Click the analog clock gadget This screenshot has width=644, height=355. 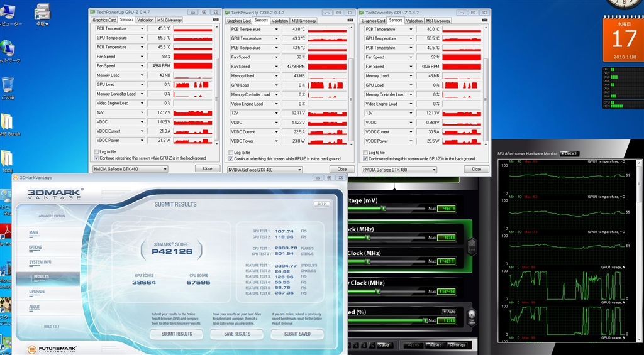point(625,4)
